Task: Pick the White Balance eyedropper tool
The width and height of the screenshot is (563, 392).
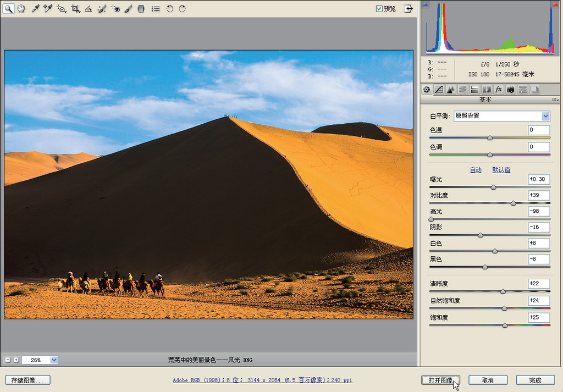Action: click(x=35, y=9)
